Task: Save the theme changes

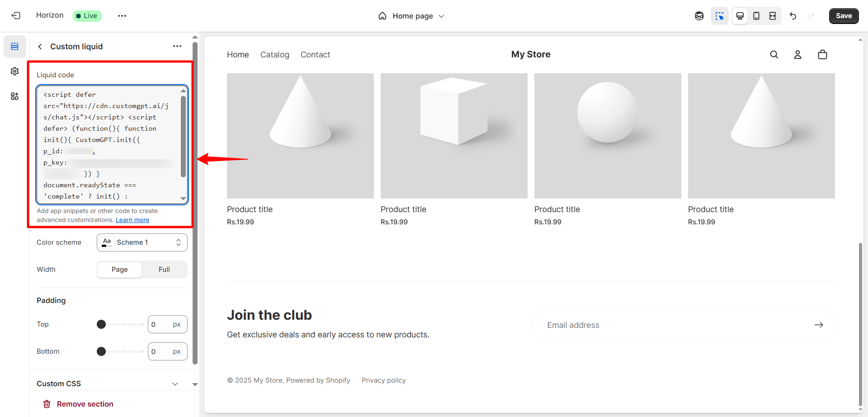Action: 844,16
